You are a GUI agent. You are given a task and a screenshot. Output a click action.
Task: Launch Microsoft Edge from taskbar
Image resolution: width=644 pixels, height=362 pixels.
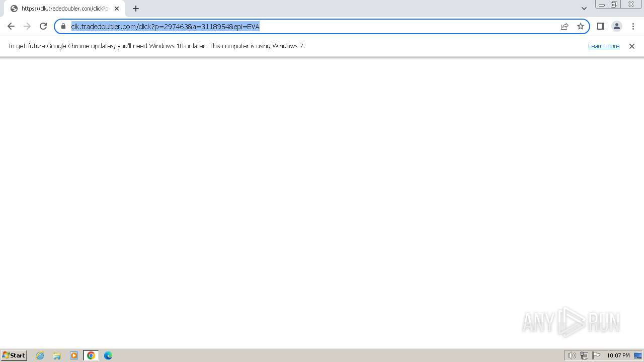pyautogui.click(x=108, y=355)
